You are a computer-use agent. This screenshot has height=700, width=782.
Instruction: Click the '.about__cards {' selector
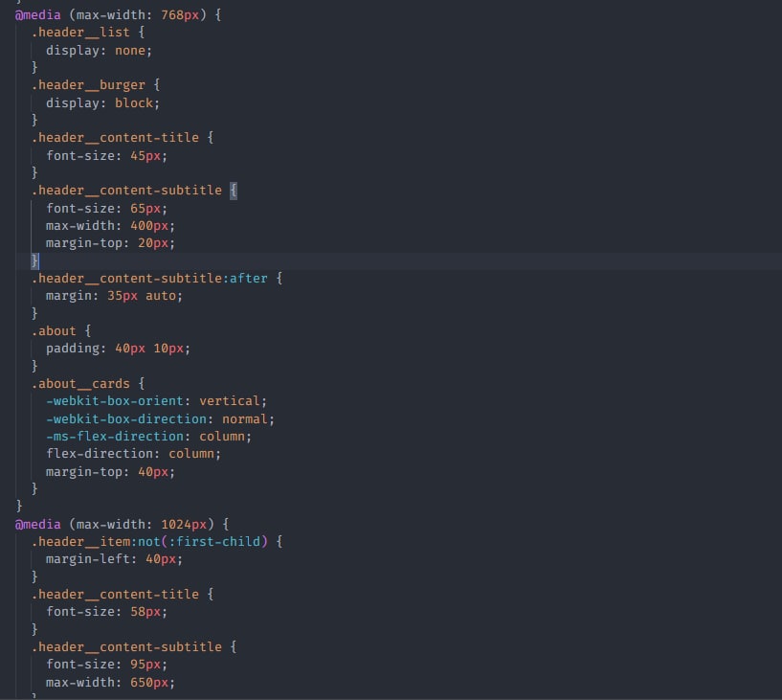[x=88, y=384]
